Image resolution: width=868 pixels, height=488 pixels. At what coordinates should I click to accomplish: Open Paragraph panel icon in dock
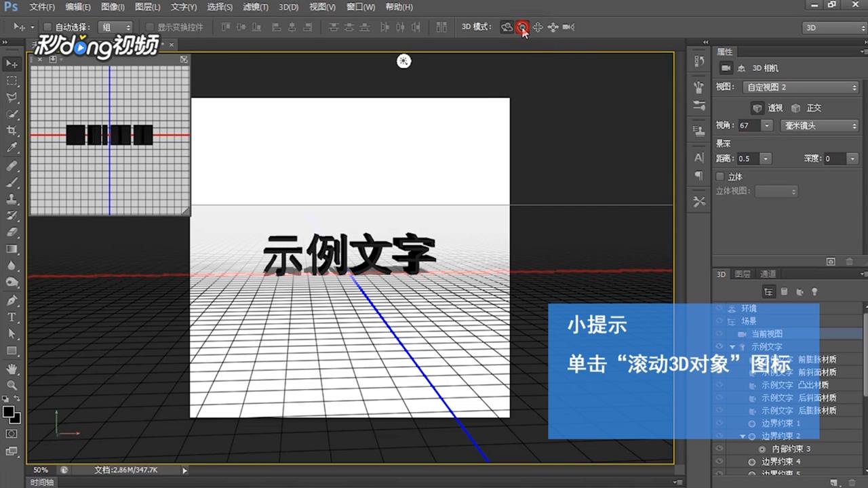pos(699,176)
